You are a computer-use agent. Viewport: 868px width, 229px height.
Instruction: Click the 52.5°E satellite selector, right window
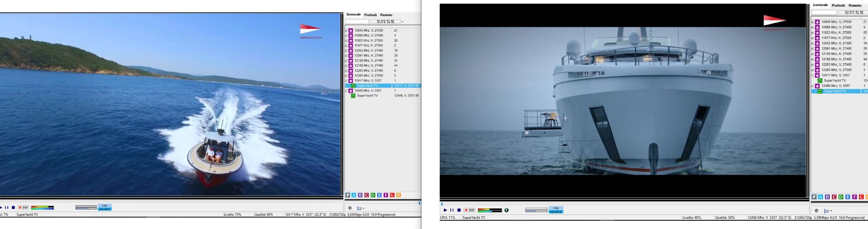852,12
